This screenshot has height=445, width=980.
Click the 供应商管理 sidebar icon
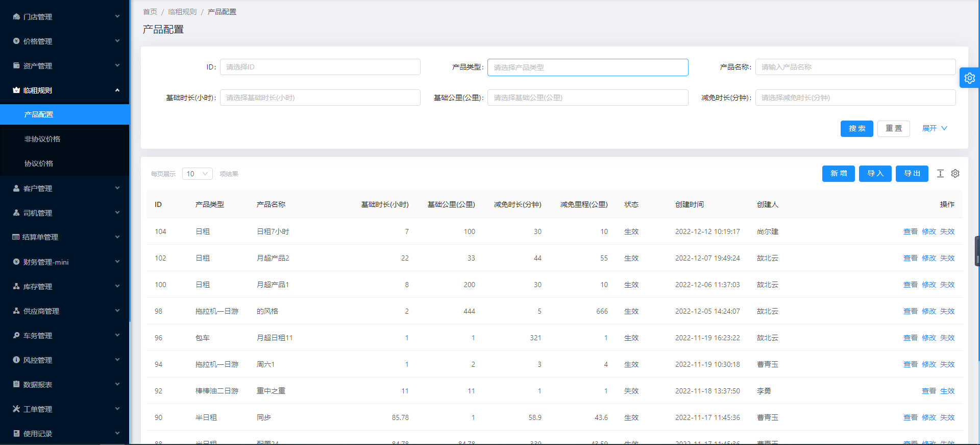pyautogui.click(x=16, y=311)
